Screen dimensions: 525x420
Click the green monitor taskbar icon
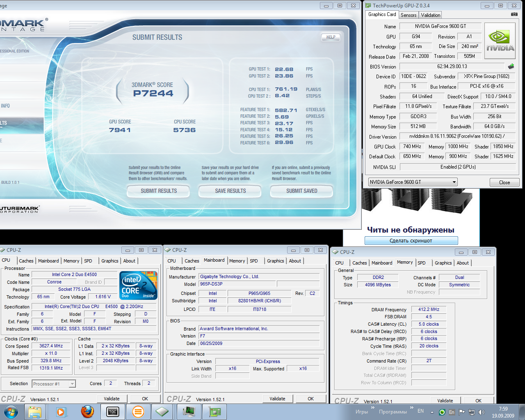pos(189,412)
